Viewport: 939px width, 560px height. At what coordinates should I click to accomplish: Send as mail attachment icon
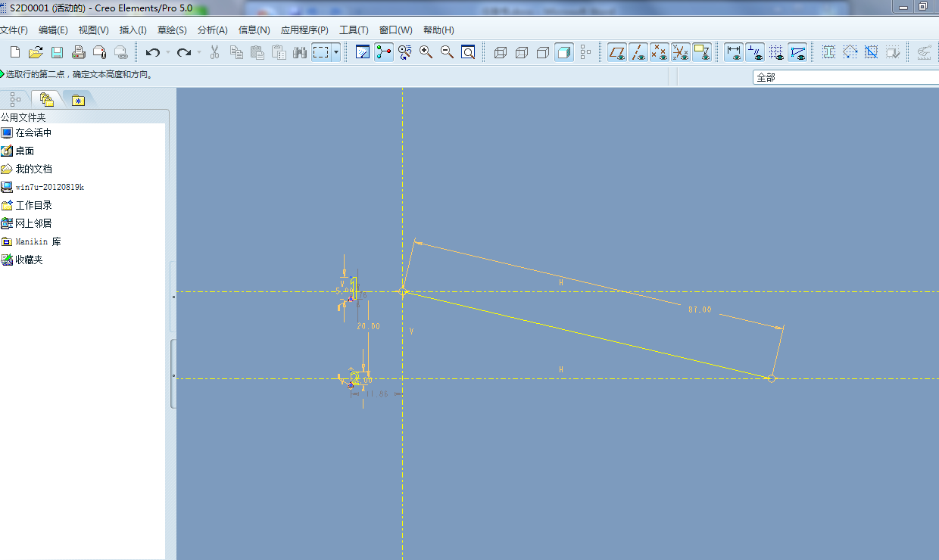pos(99,52)
